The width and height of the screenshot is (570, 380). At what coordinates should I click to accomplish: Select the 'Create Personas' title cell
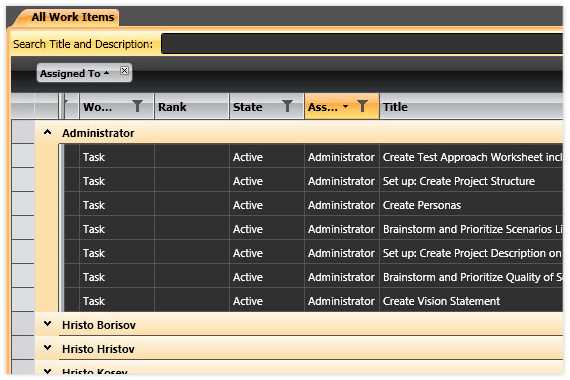471,205
